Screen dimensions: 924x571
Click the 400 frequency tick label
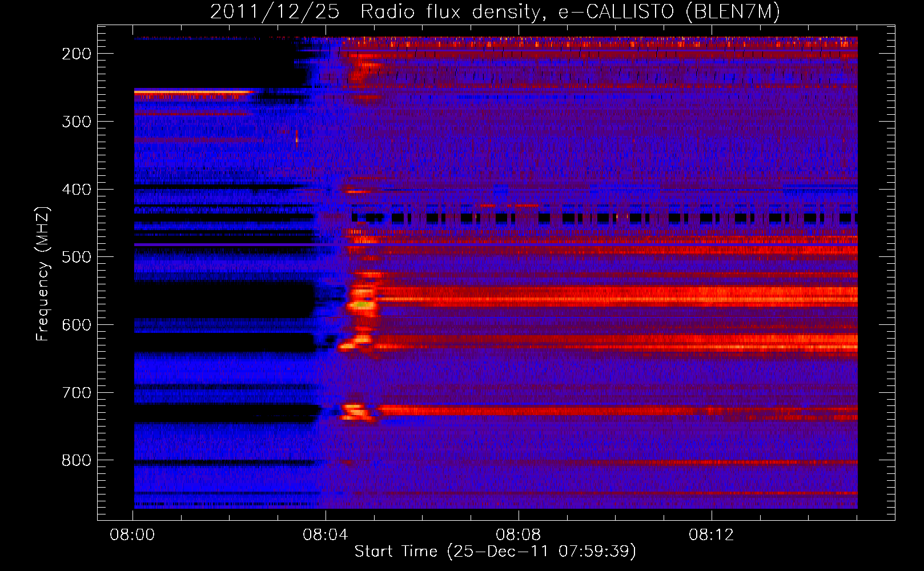pos(77,190)
